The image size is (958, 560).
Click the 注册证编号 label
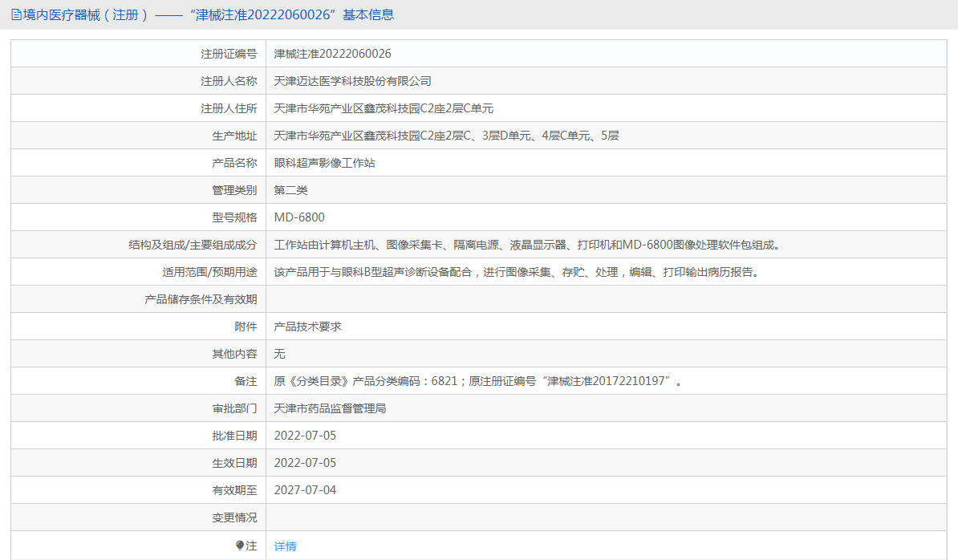(229, 54)
